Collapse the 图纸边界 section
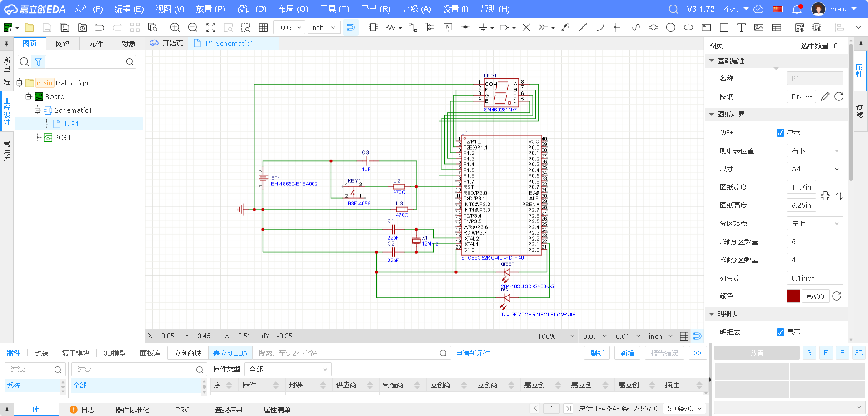Viewport: 868px width, 416px height. pos(712,114)
